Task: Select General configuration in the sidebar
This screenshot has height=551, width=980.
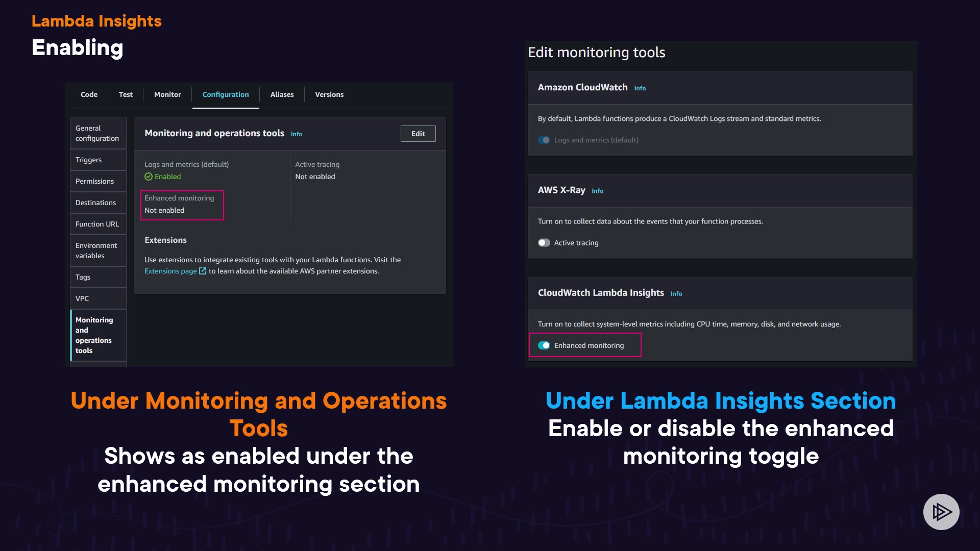Action: click(97, 133)
